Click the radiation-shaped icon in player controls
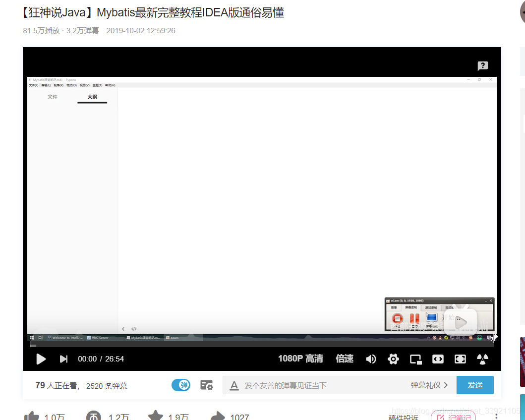Viewport: 525px width, 420px height. pos(482,359)
